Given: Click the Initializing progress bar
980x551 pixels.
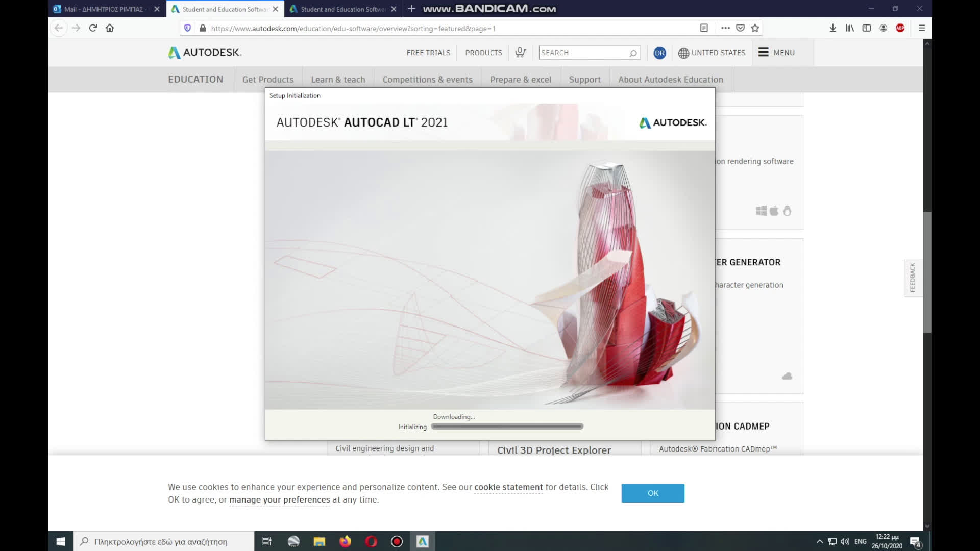Looking at the screenshot, I should click(x=506, y=427).
